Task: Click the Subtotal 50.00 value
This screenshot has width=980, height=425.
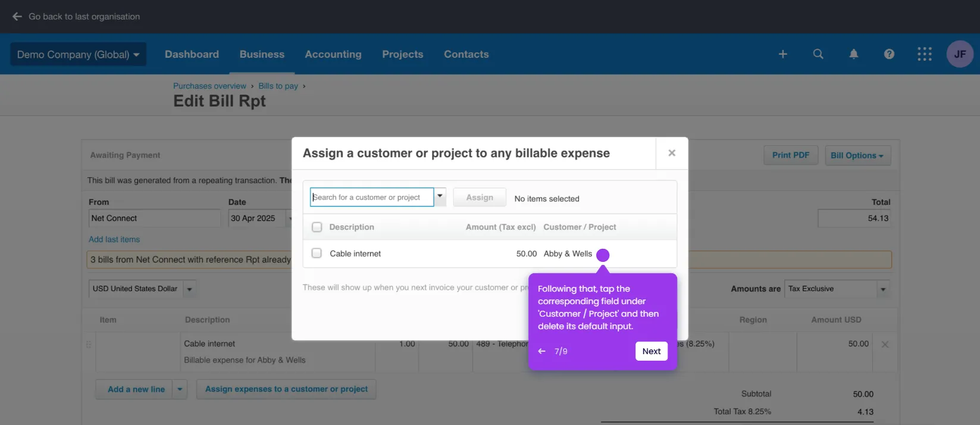Action: point(863,394)
